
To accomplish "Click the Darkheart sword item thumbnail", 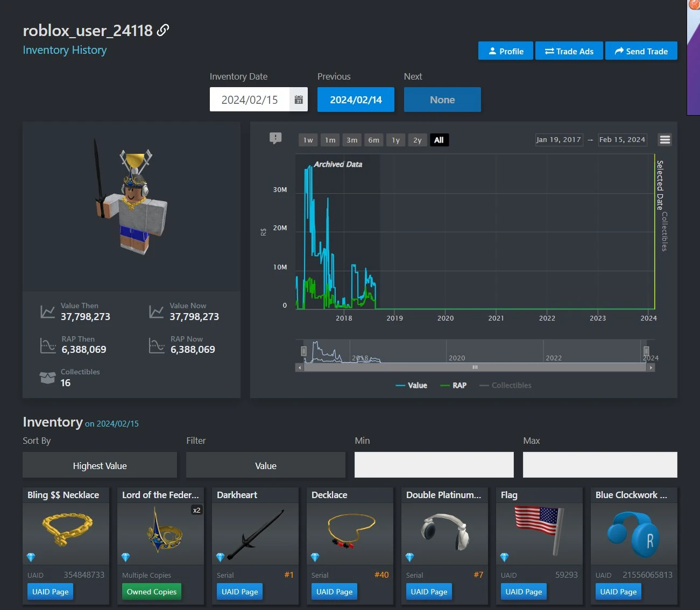I will click(x=256, y=534).
